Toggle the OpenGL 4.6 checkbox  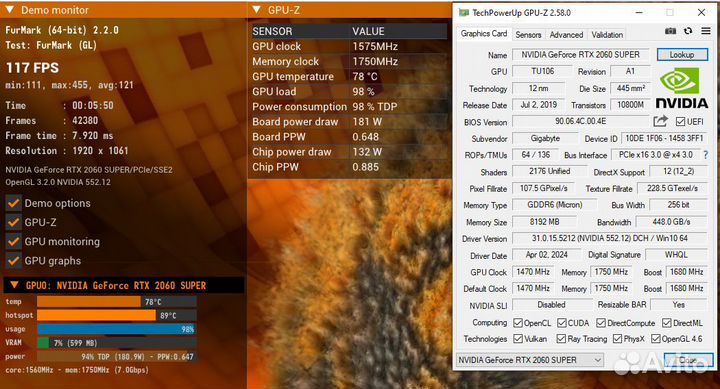pos(656,339)
